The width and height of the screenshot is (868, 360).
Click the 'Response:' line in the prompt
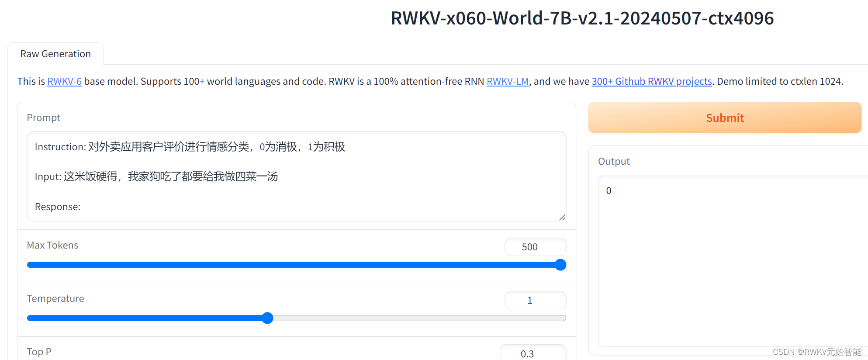point(58,207)
